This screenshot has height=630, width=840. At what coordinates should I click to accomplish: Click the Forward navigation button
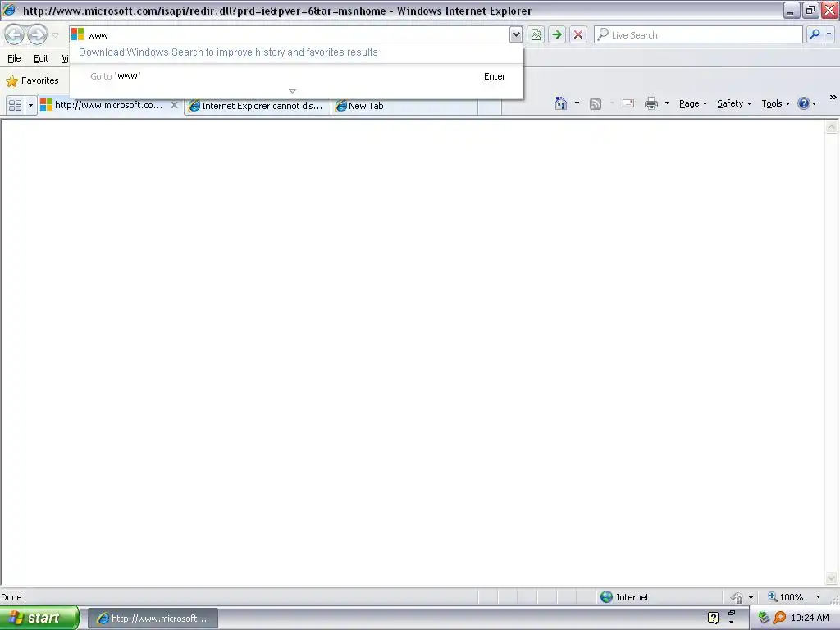click(37, 34)
